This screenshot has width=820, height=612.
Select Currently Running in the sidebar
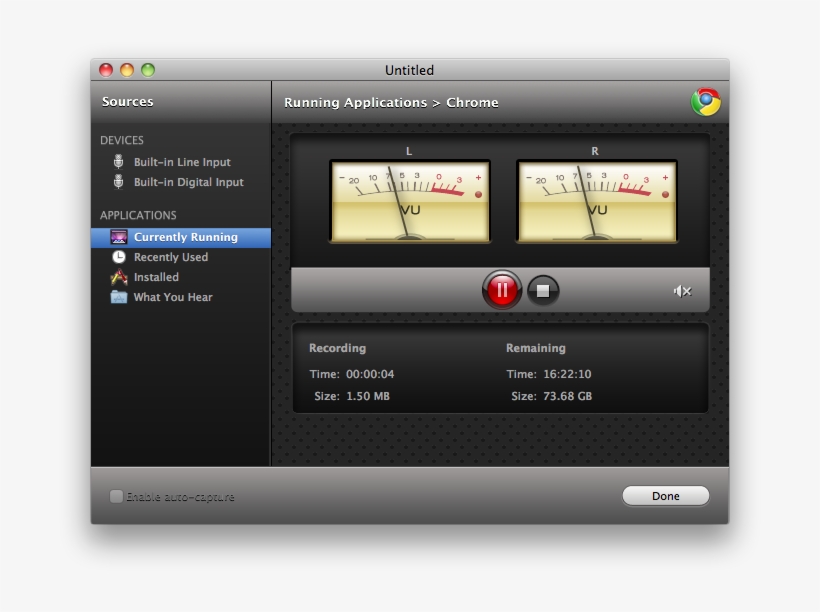pos(185,237)
